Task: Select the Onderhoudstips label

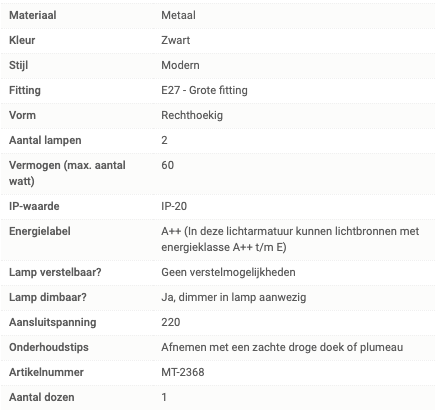Action: click(49, 347)
